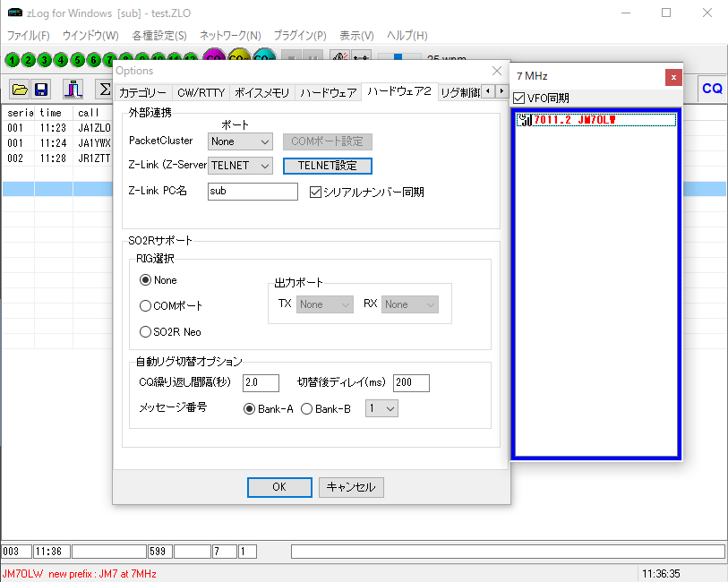Open ウインドウ(W) menu
Image resolution: width=728 pixels, height=582 pixels.
pos(90,35)
